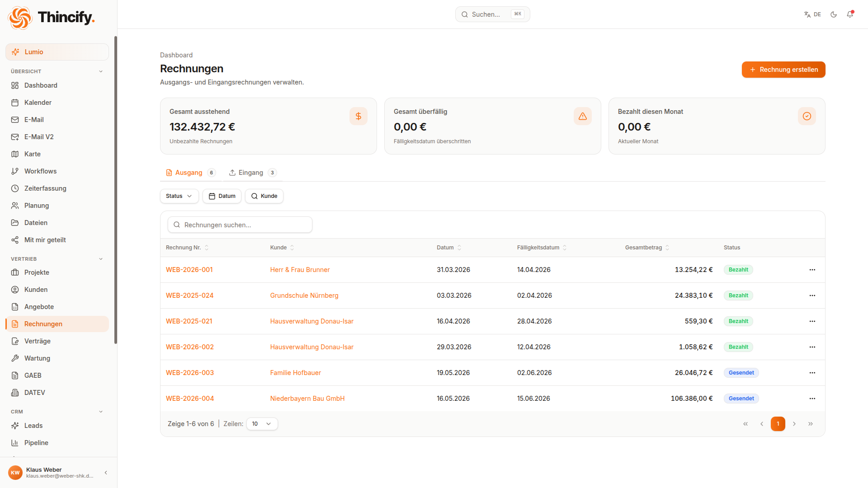Open Workflows in sidebar
This screenshot has height=488, width=868.
click(x=57, y=171)
